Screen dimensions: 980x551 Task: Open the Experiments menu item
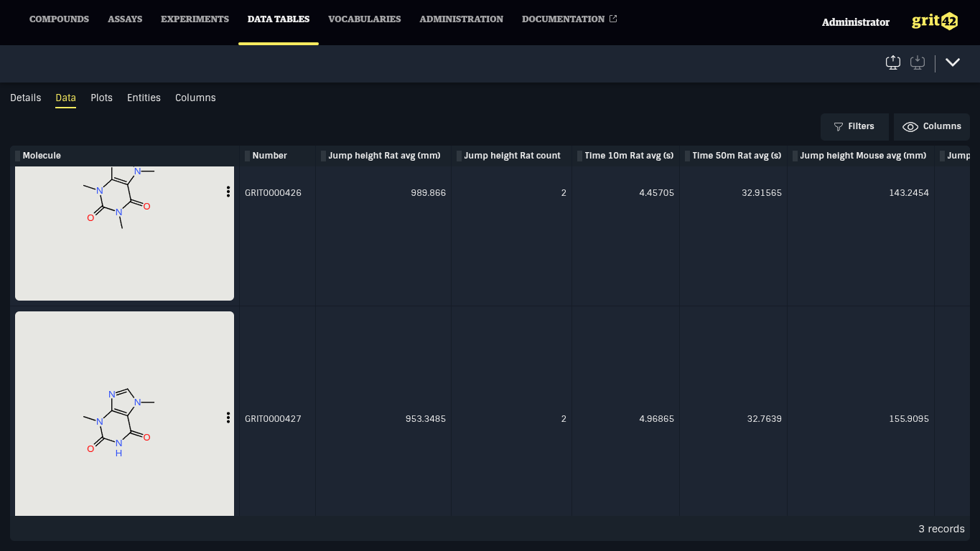195,19
